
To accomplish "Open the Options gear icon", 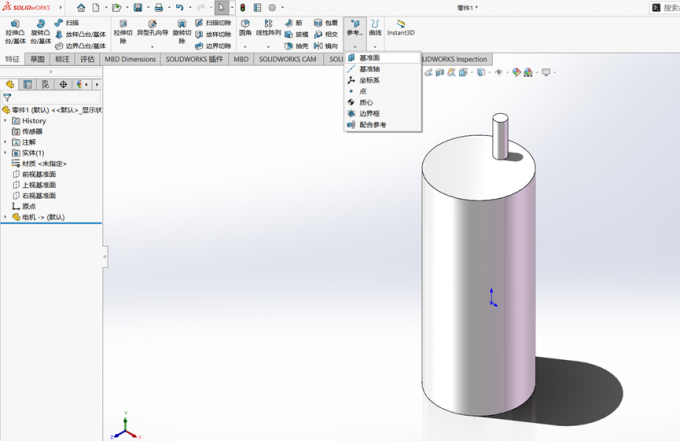I will pyautogui.click(x=272, y=7).
